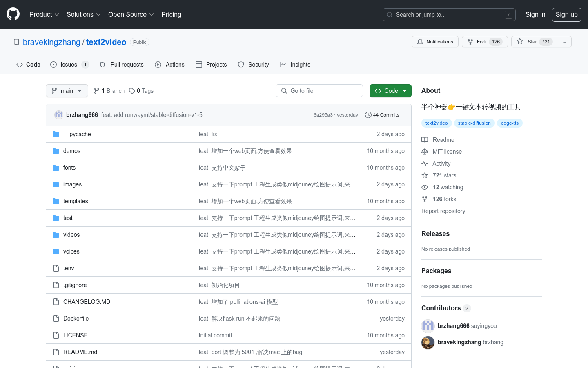
Task: Open the voices folder
Action: pyautogui.click(x=71, y=251)
